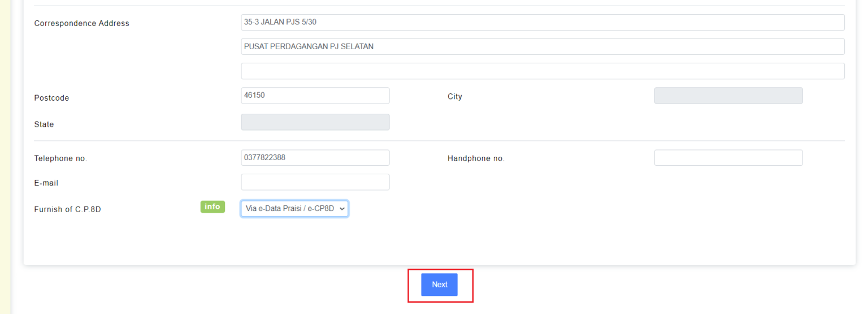Click the empty E-mail input field
Image resolution: width=868 pixels, height=314 pixels.
click(315, 182)
